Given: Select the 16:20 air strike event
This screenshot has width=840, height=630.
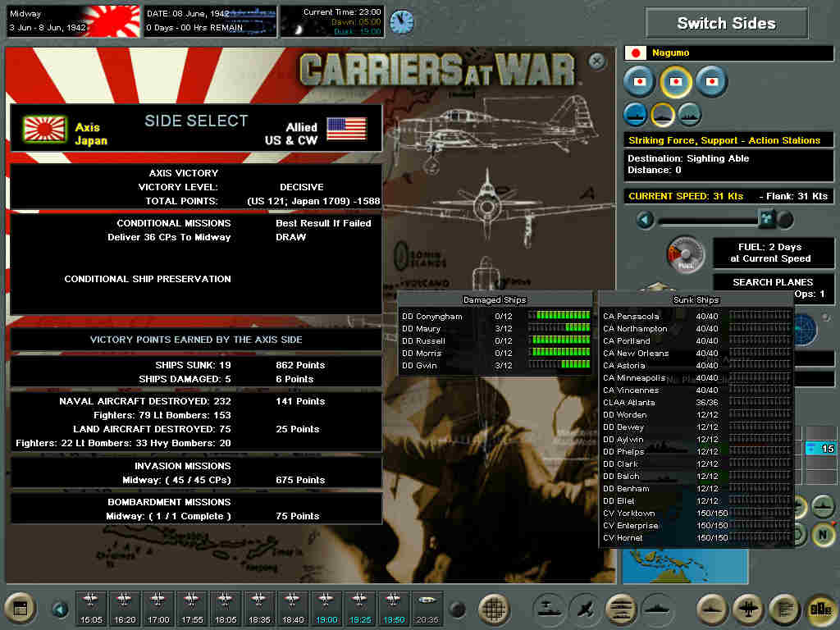Looking at the screenshot, I should click(x=125, y=608).
